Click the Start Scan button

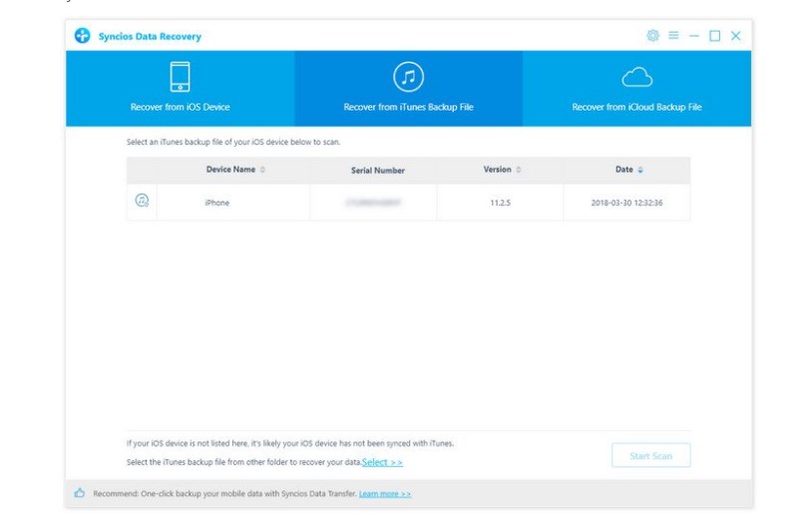tap(651, 455)
